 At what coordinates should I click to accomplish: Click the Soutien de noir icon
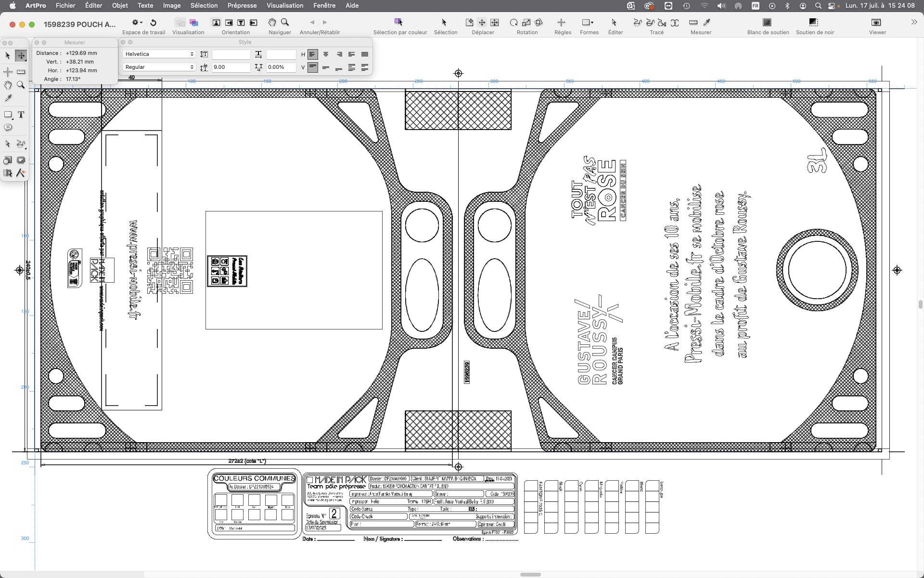click(813, 23)
